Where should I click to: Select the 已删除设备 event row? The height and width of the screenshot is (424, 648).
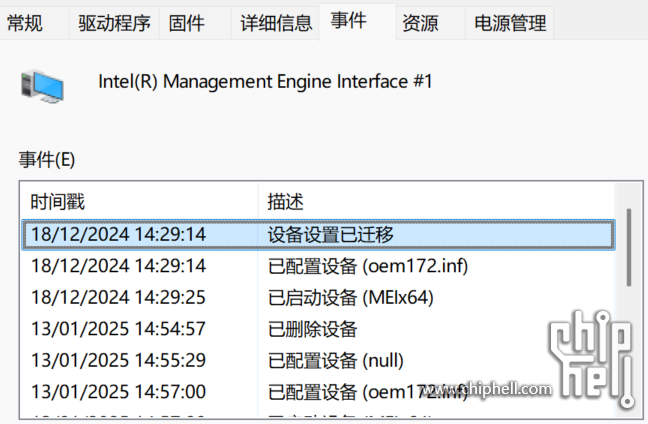tap(319, 329)
